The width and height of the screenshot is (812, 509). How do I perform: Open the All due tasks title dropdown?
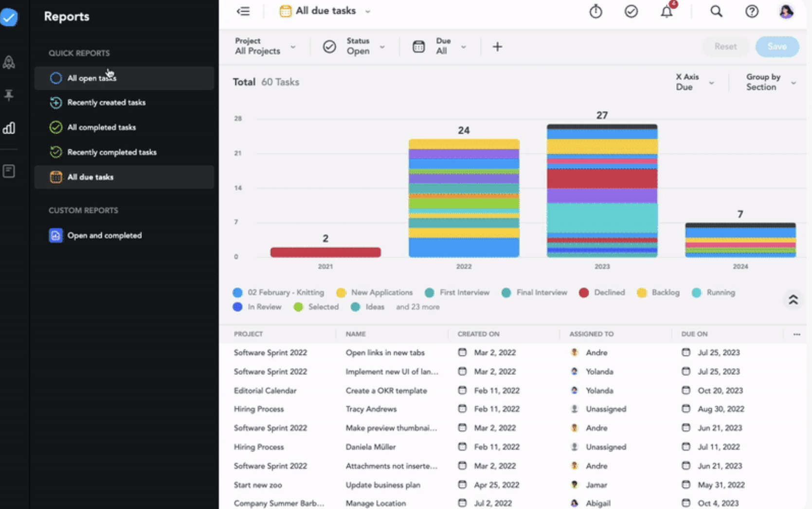368,11
